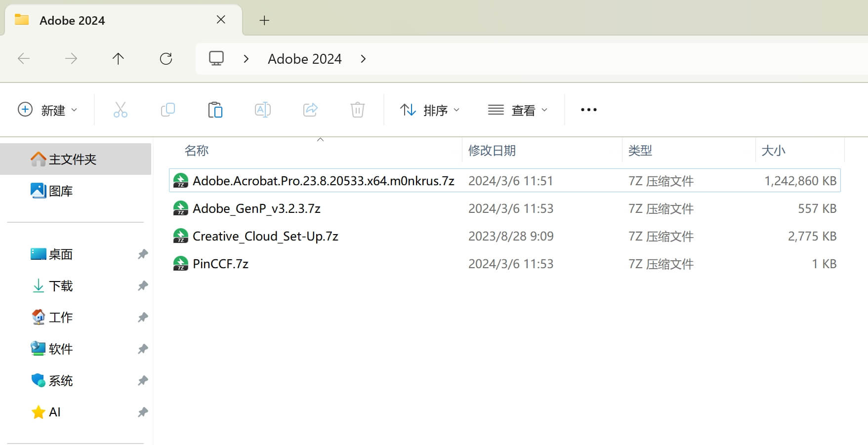Click the Cut scissors icon
This screenshot has height=445, width=868.
[121, 110]
